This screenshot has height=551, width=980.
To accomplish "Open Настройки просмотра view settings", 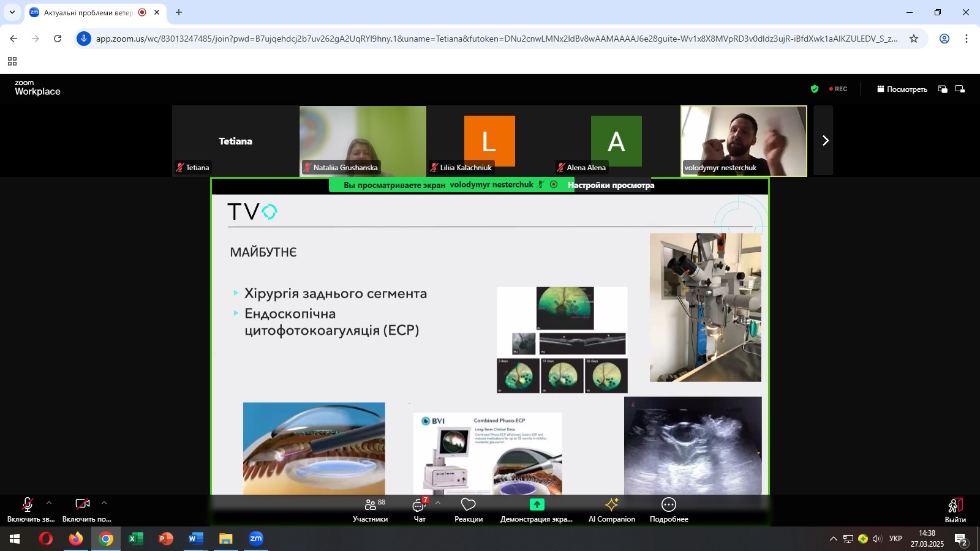I will tap(611, 185).
